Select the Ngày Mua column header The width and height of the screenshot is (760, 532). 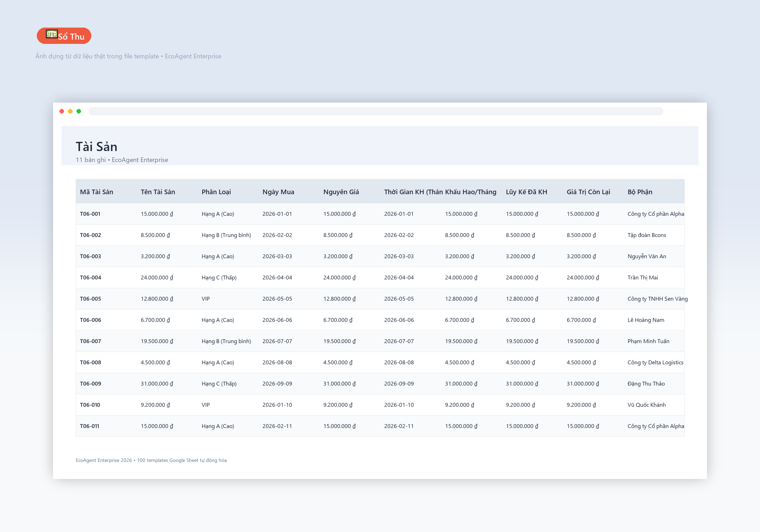point(278,192)
